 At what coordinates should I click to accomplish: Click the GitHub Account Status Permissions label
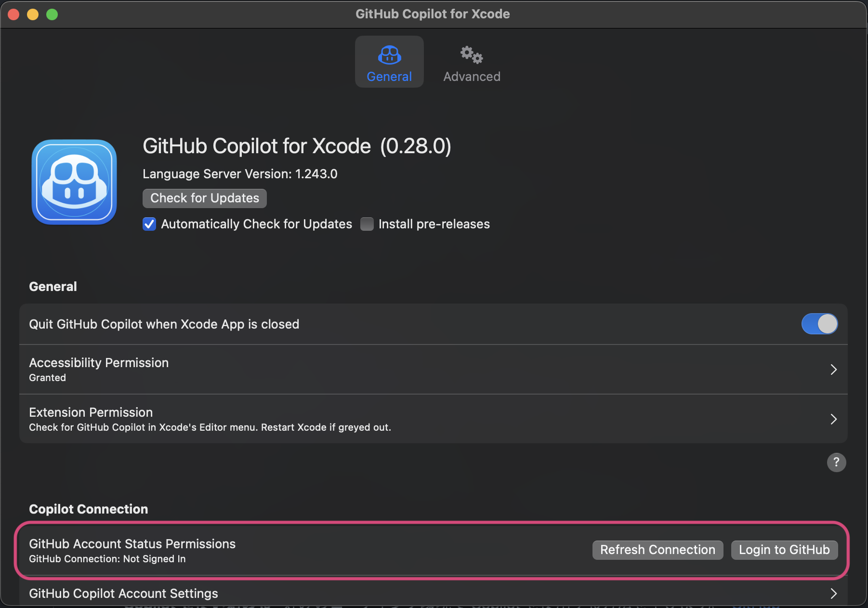(x=132, y=544)
